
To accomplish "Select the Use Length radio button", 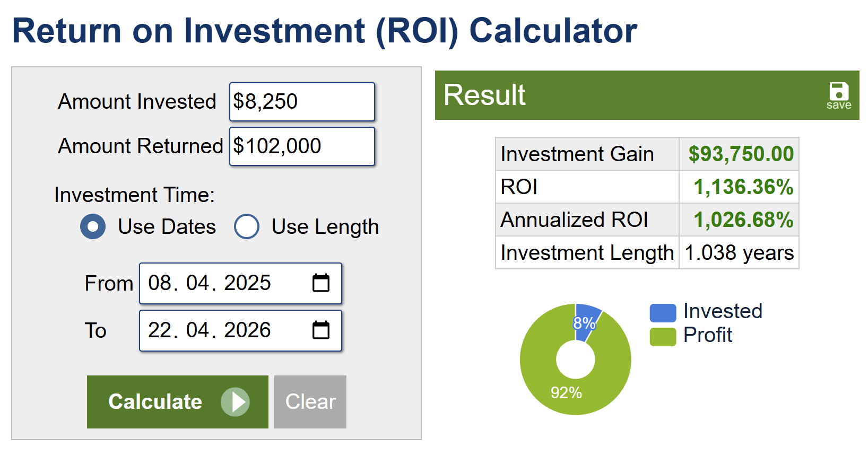I will pos(247,227).
